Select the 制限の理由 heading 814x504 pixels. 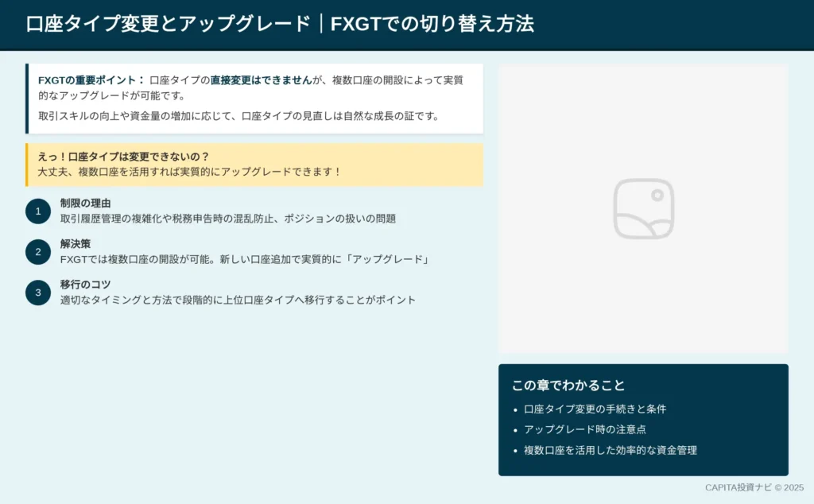(x=85, y=204)
